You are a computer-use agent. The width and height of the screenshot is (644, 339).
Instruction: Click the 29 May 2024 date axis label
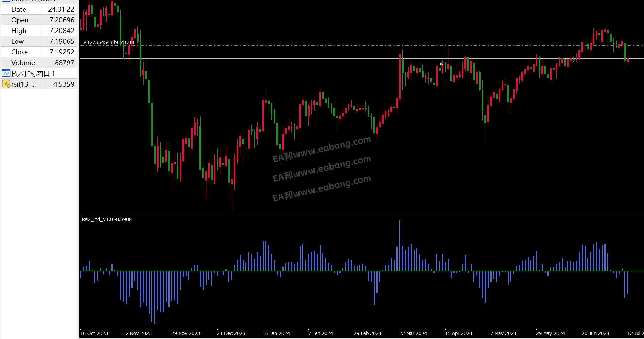click(550, 333)
